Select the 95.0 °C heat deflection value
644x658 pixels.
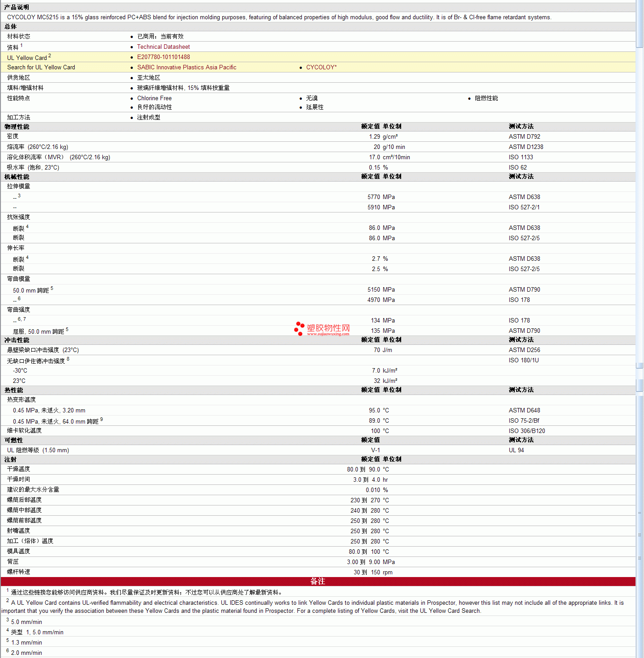(x=379, y=410)
